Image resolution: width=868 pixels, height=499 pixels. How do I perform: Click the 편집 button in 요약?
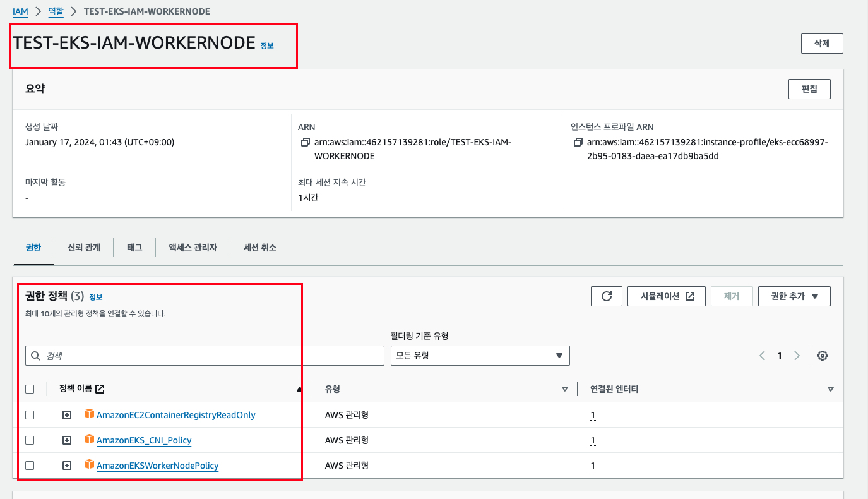click(x=809, y=89)
